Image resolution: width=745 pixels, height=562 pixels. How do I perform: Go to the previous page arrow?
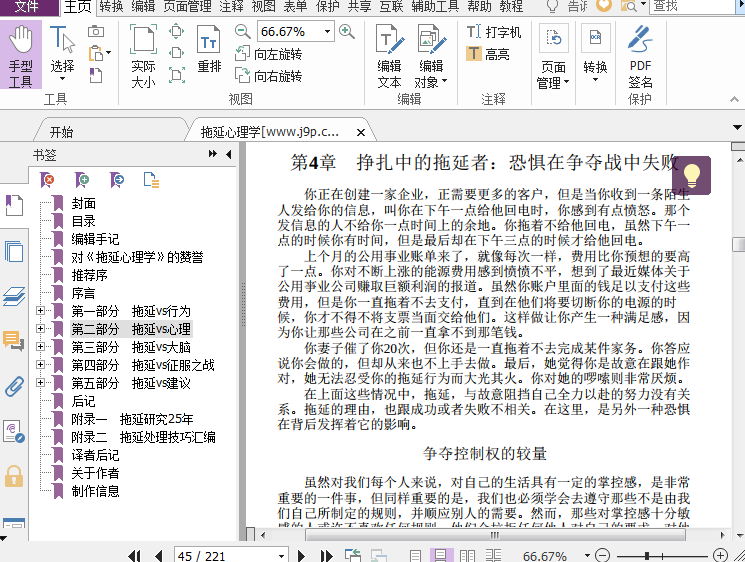pos(159,556)
